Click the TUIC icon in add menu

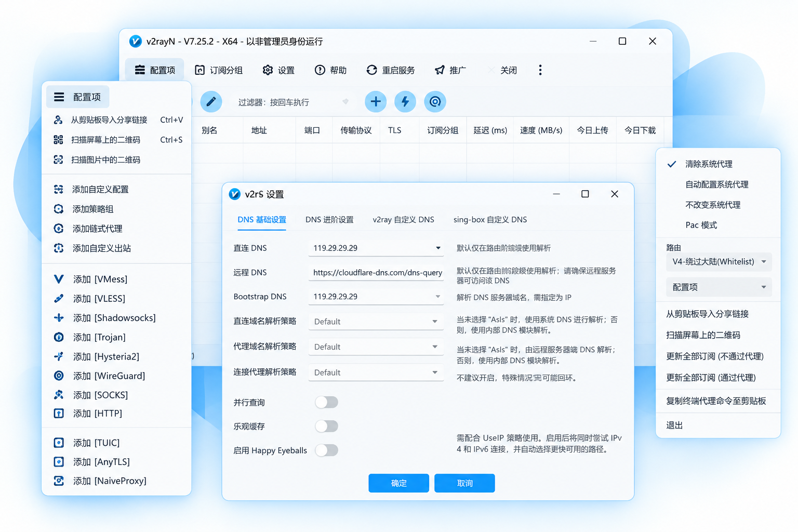click(59, 443)
